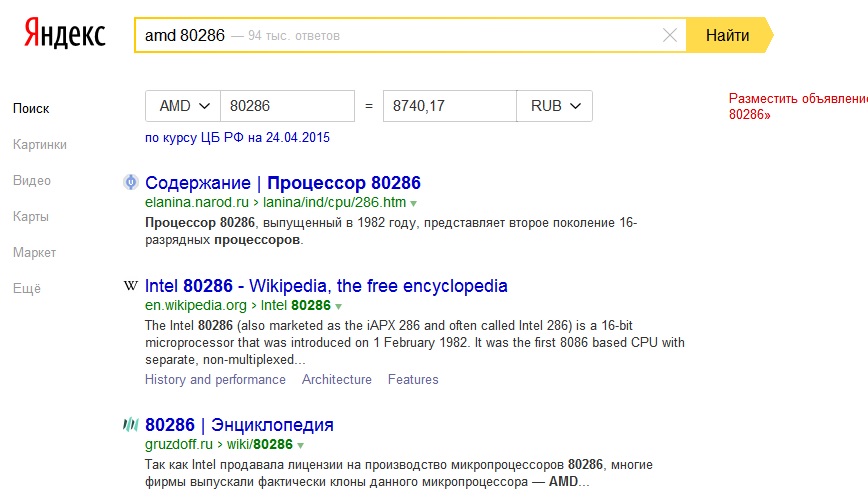Click the gruzdoff snippet Так как Intel продавала
The height and width of the screenshot is (503, 868).
coord(399,473)
